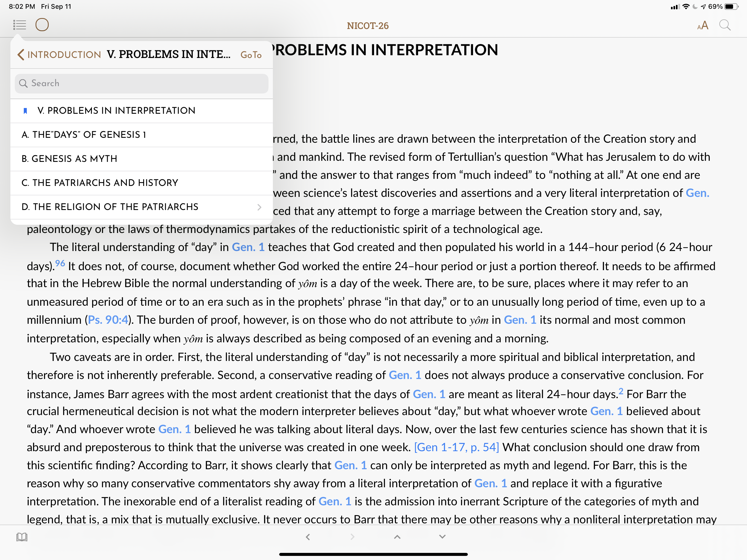
Task: Go forward with the right arrow in bottom bar
Action: pyautogui.click(x=352, y=537)
